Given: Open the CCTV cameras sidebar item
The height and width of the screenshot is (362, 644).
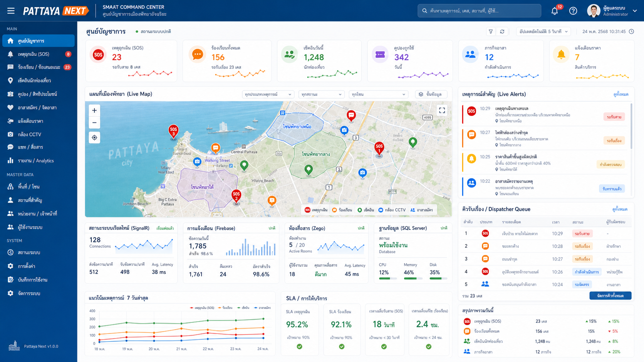Looking at the screenshot, I should pos(39,134).
